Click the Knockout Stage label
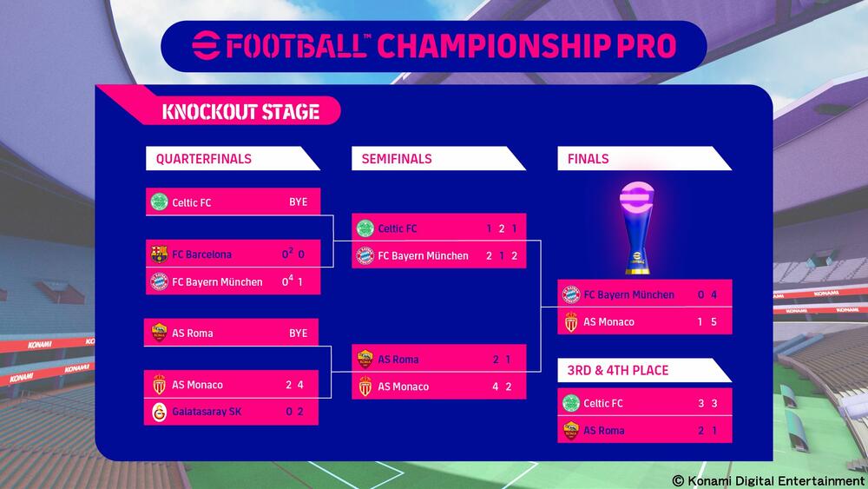 pyautogui.click(x=240, y=112)
